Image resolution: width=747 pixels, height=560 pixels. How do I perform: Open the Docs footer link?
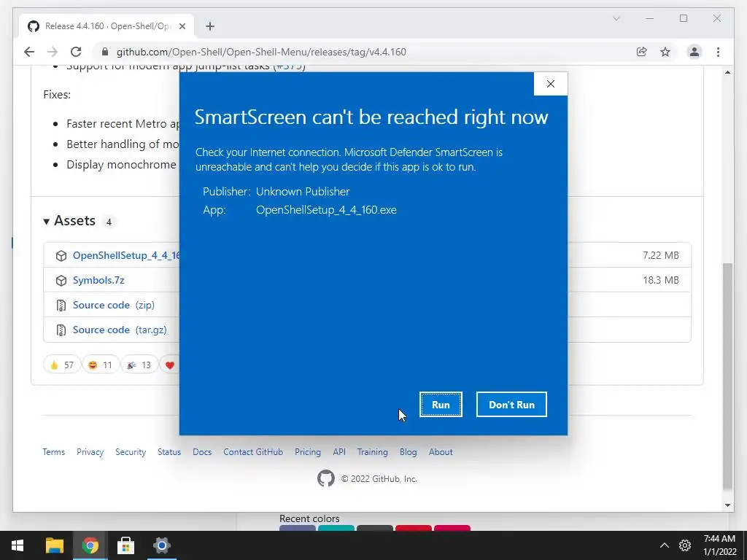[202, 452]
